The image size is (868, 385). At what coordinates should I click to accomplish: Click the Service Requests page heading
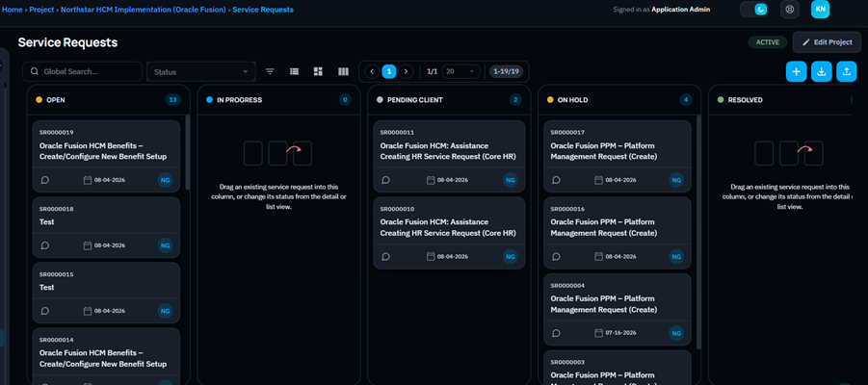(x=67, y=42)
